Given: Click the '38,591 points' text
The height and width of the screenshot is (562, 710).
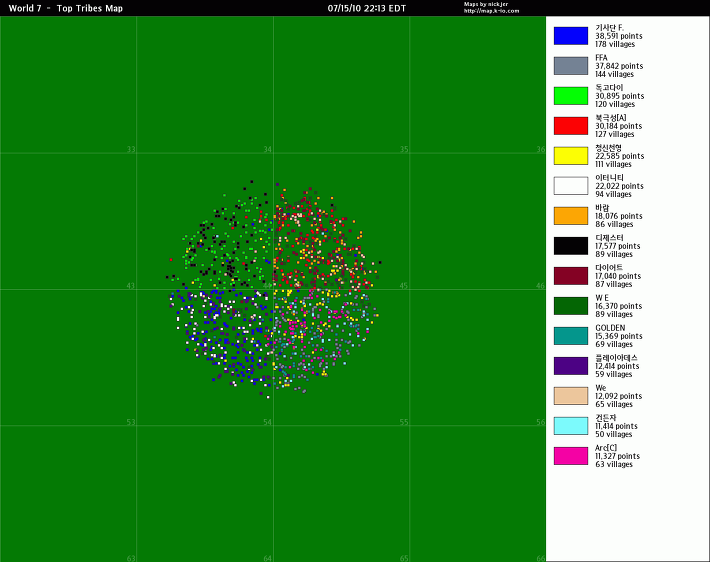Looking at the screenshot, I should (619, 36).
